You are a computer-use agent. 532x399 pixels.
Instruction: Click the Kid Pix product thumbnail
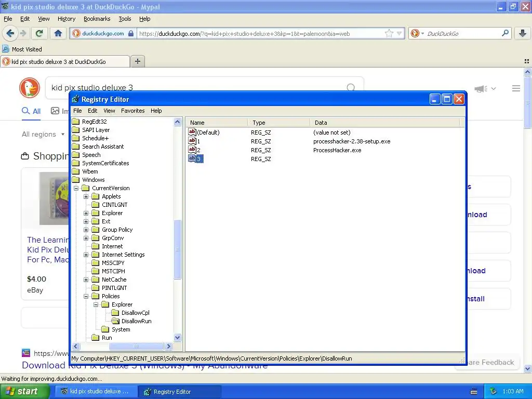click(x=54, y=198)
